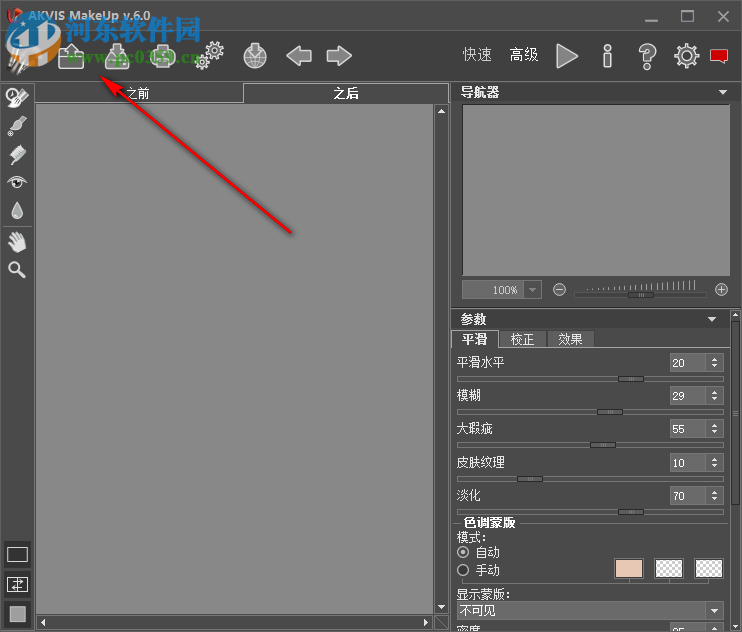Click the 淡化 slider
Viewport: 742px width, 632px height.
click(x=590, y=512)
